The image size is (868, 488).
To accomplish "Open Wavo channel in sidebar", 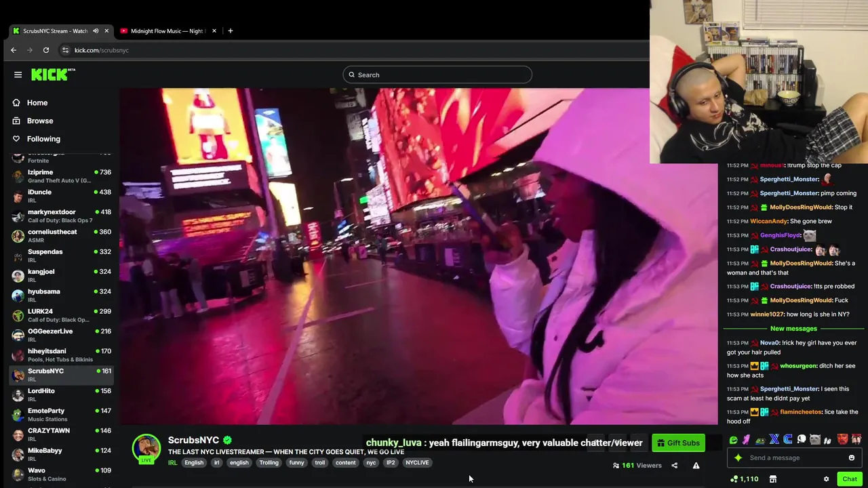I will (x=61, y=474).
